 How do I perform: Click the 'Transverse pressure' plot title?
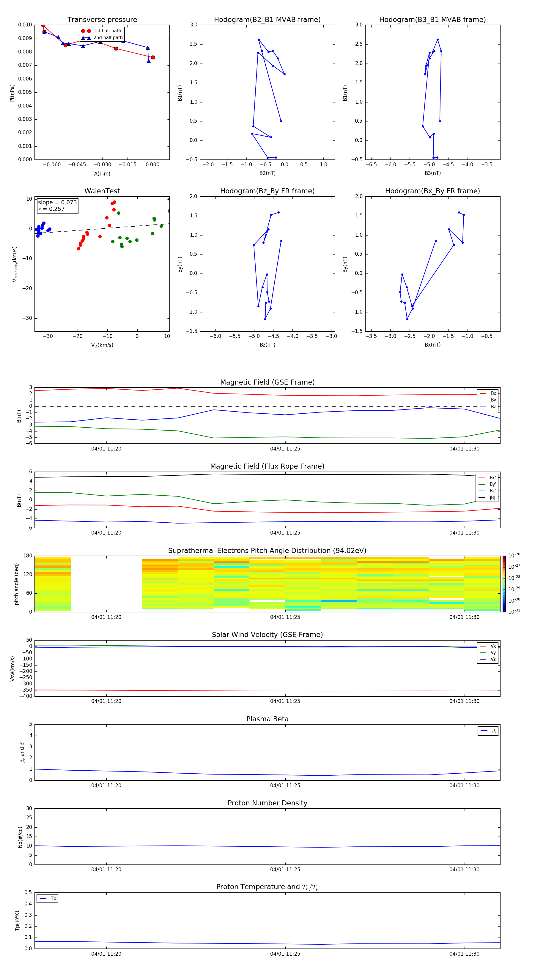coord(102,19)
